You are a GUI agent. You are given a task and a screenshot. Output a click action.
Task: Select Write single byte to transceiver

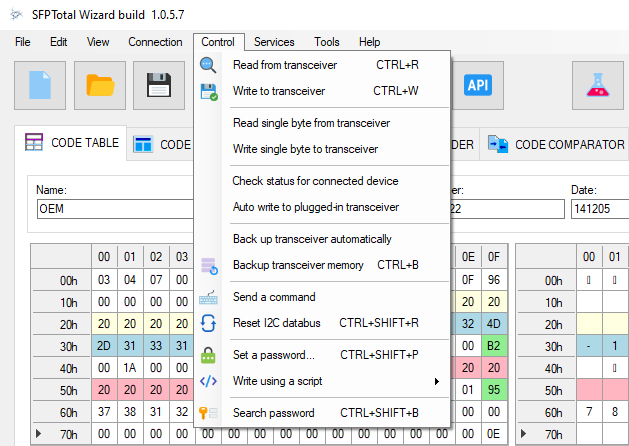[322, 149]
